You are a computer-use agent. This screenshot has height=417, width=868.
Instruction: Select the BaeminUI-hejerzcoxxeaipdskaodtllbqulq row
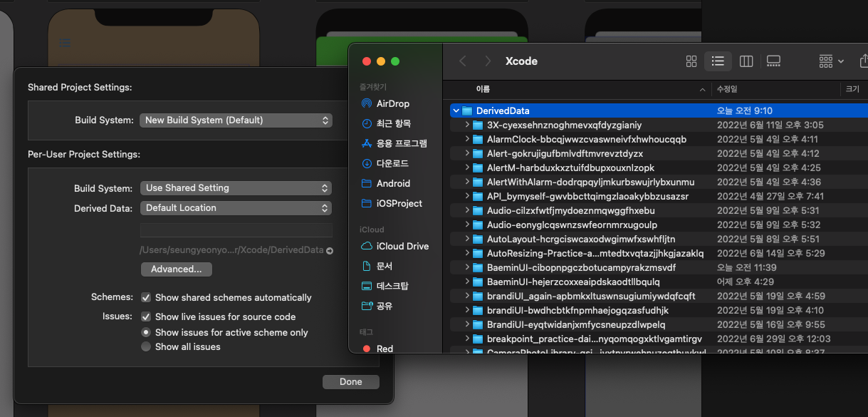click(659, 282)
